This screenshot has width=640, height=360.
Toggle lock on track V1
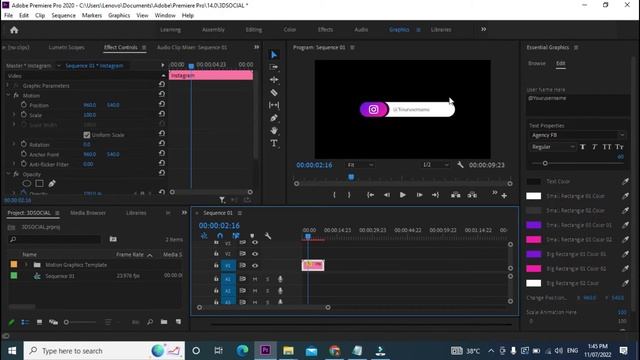pos(216,265)
